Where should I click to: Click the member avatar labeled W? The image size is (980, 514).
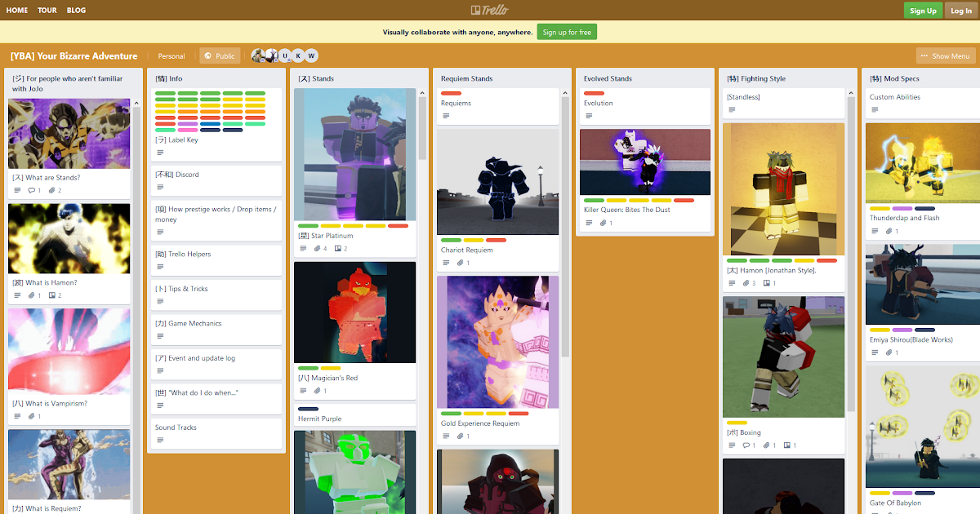[x=311, y=55]
